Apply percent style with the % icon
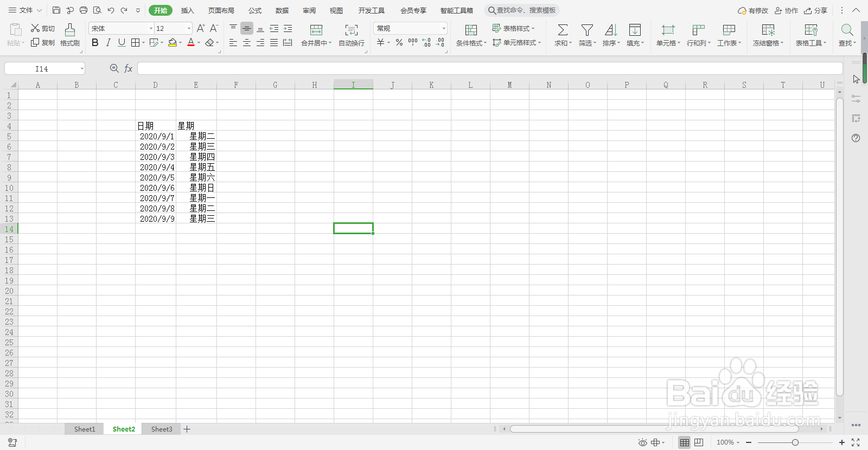This screenshot has width=868, height=450. pos(399,42)
